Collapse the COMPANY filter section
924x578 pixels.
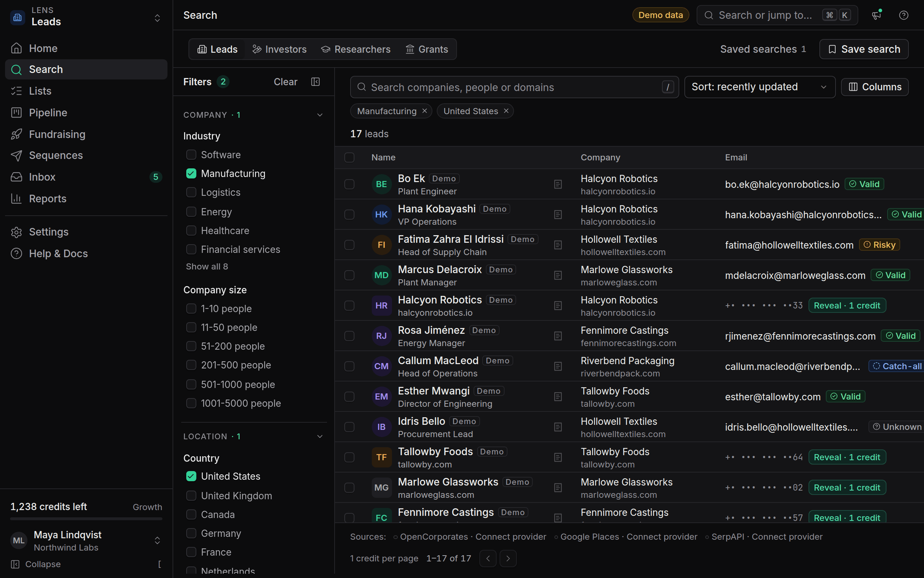click(320, 115)
